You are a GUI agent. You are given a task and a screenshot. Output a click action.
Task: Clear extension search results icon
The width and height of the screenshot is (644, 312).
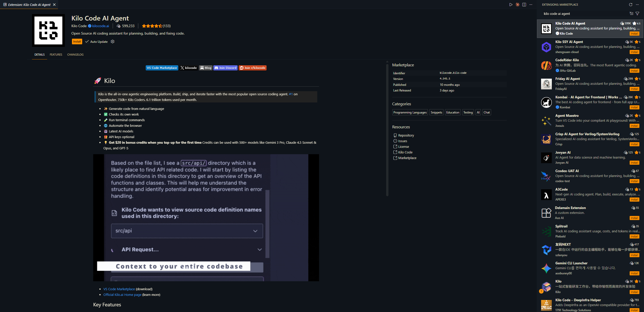click(631, 14)
